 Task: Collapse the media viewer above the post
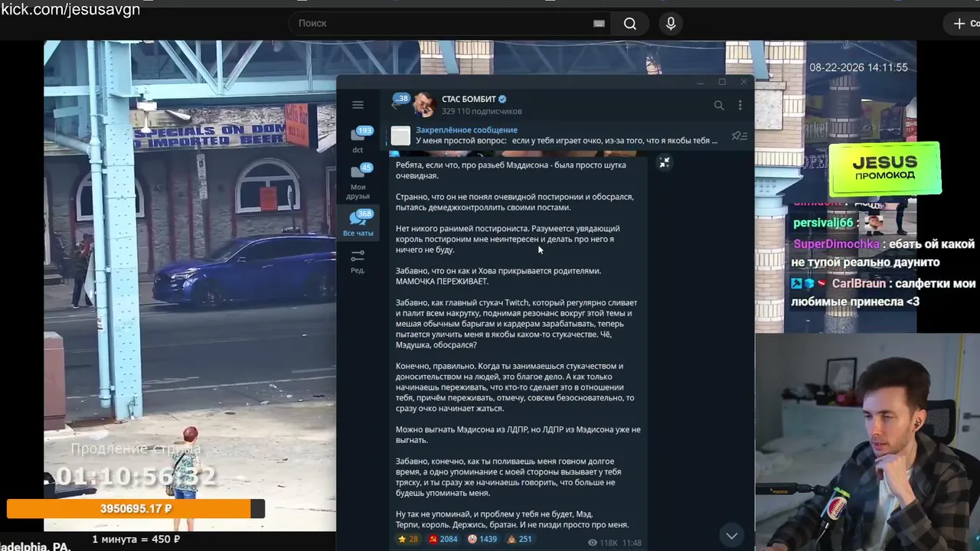point(665,162)
